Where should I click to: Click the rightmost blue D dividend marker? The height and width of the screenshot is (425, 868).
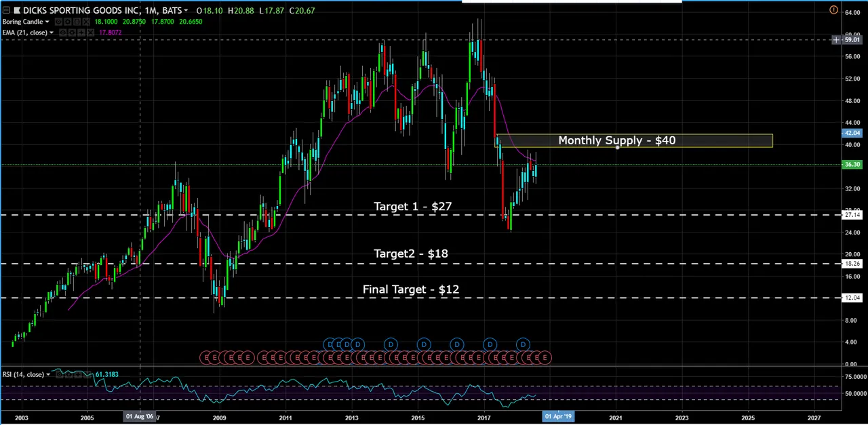click(523, 345)
